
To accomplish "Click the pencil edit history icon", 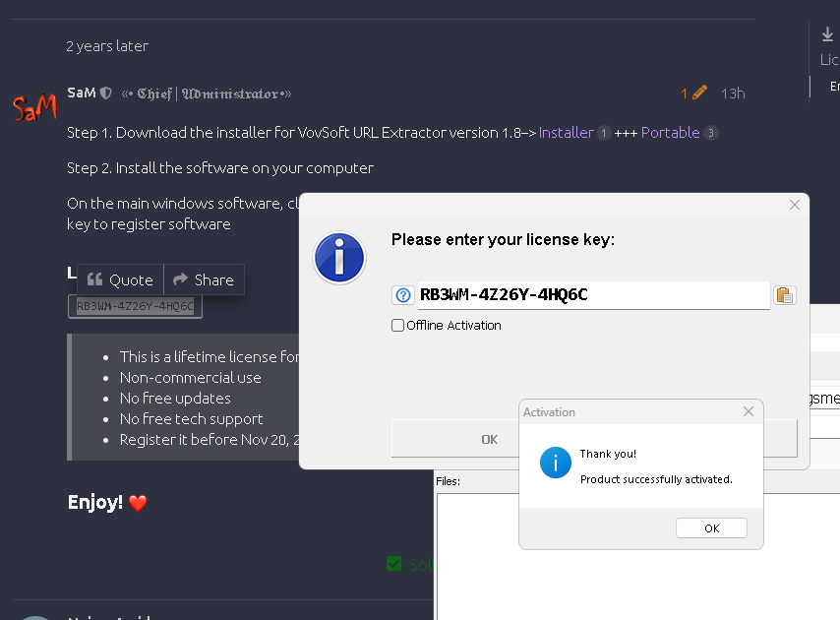I will coord(699,93).
